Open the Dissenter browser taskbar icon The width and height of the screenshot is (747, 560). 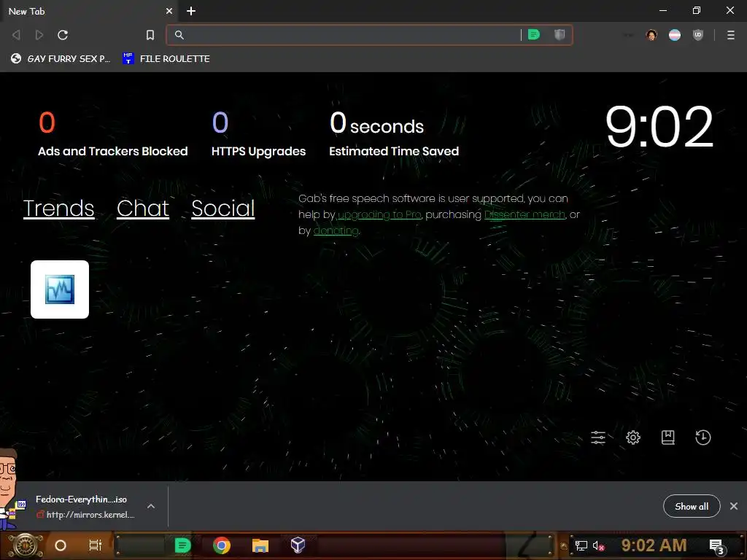(182, 545)
